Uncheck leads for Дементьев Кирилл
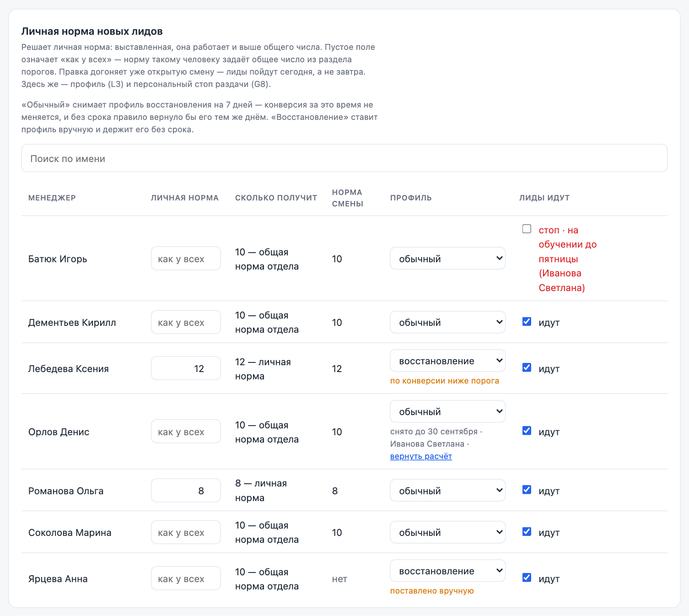The width and height of the screenshot is (689, 616). [527, 322]
